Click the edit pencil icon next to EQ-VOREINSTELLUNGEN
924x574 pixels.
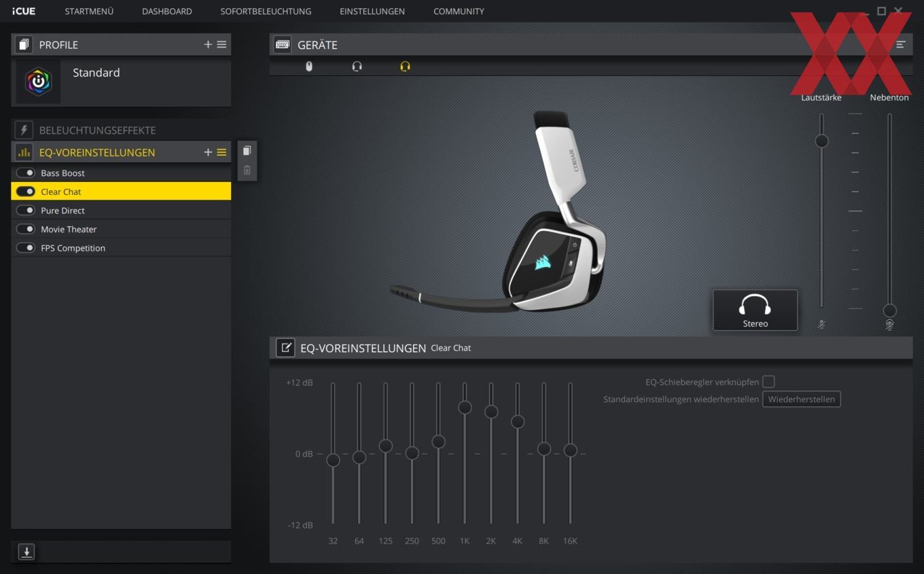pyautogui.click(x=285, y=348)
